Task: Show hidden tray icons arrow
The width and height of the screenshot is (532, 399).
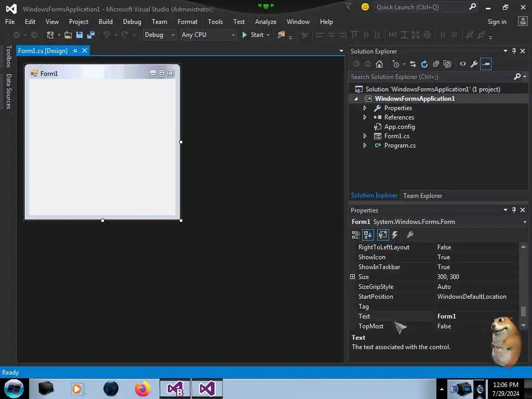Action: pos(442,389)
